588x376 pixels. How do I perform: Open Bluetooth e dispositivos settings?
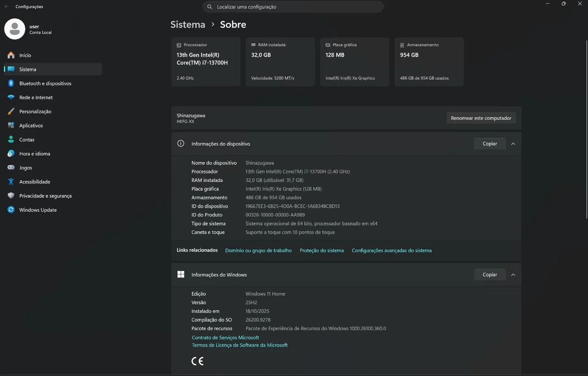[x=53, y=83]
